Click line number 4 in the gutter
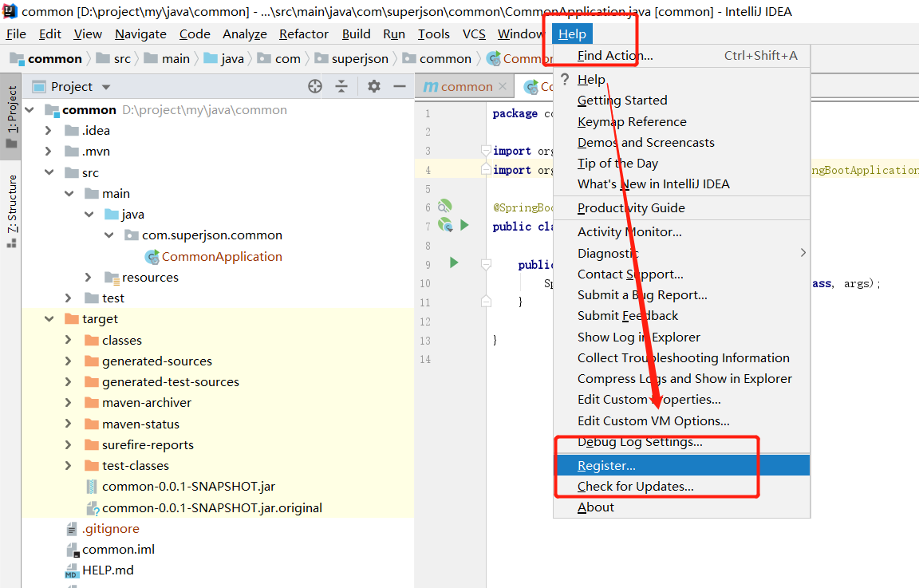The height and width of the screenshot is (588, 919). (x=428, y=170)
